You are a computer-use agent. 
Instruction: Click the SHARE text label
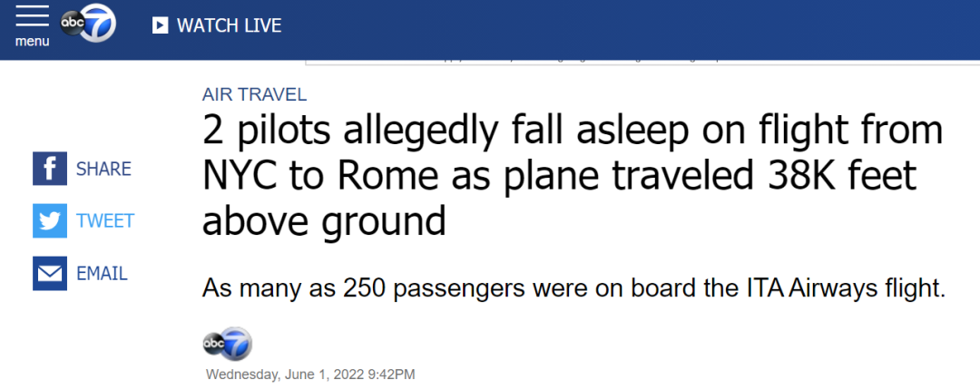click(x=103, y=169)
